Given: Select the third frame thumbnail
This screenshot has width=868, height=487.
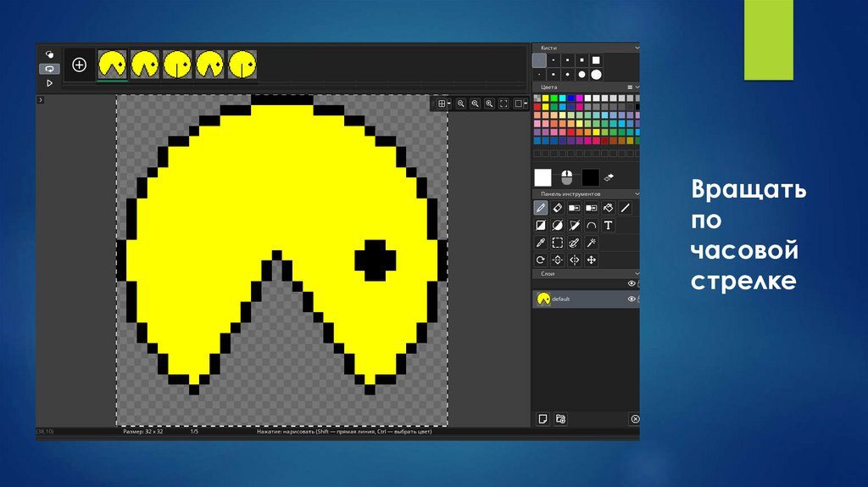Looking at the screenshot, I should (177, 64).
